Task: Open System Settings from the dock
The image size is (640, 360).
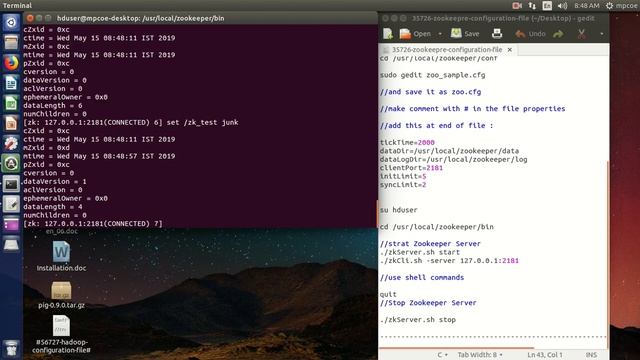Action: tap(11, 143)
